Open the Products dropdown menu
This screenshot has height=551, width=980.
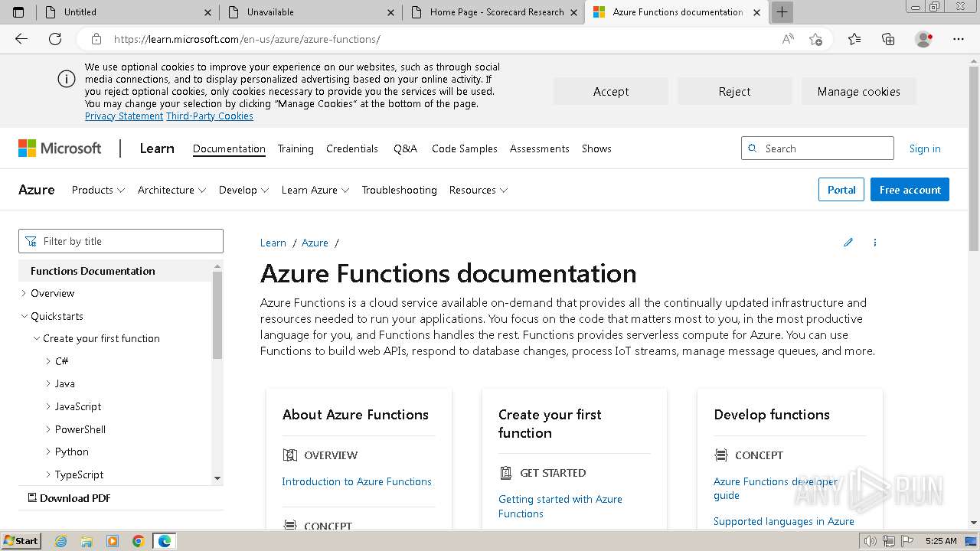(98, 190)
